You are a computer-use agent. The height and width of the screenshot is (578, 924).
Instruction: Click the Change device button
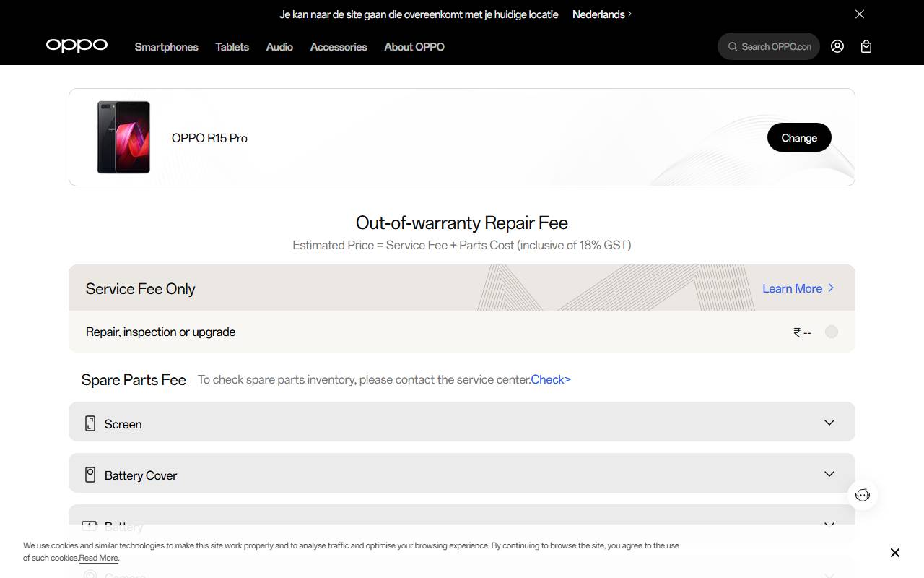[798, 137]
